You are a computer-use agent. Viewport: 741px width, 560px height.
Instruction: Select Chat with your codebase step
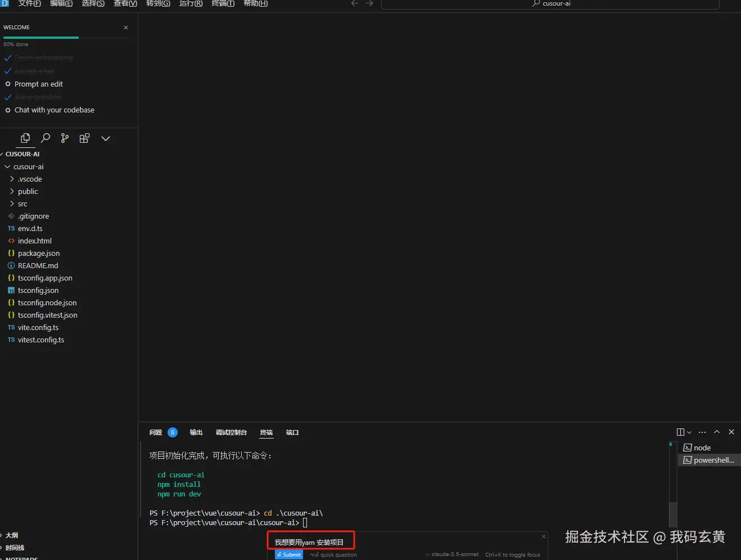pos(54,110)
